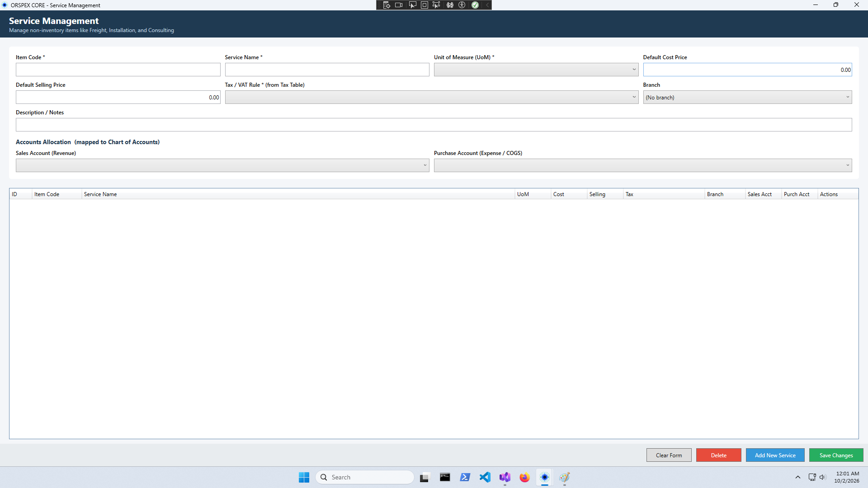Focus the Item Code input field
Viewport: 868px width, 488px height.
118,70
